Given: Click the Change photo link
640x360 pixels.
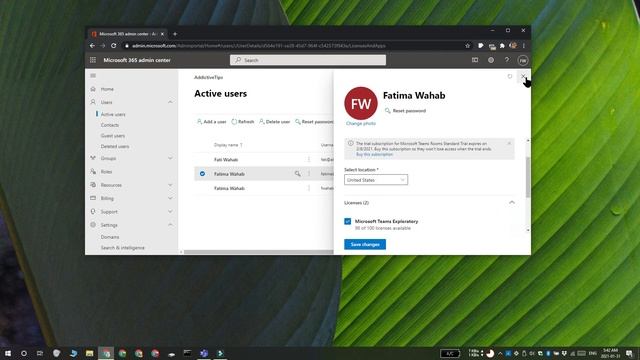Looking at the screenshot, I should click(361, 123).
